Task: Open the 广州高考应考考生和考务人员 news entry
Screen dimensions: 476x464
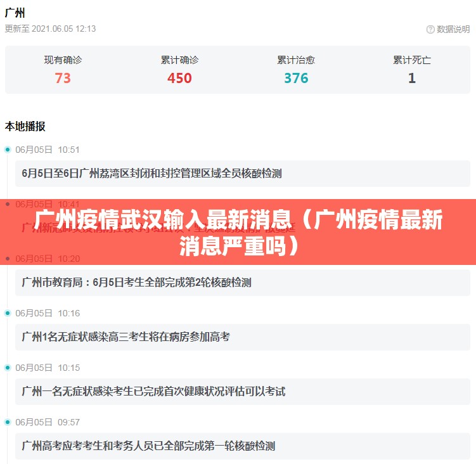Action: click(x=148, y=446)
